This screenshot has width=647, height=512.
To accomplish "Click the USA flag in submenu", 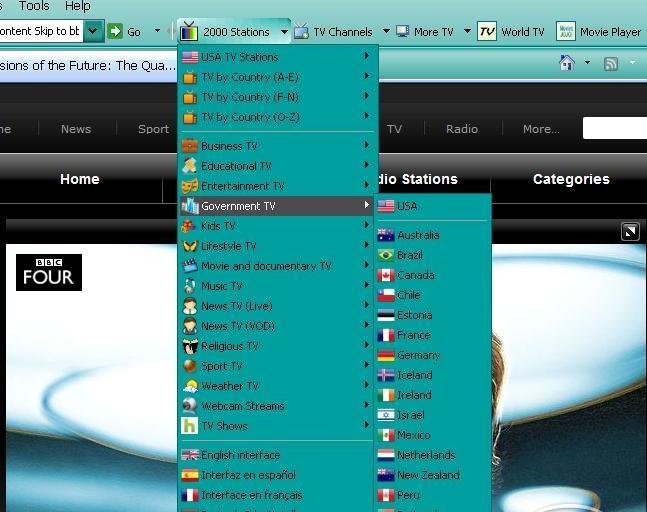I will pos(386,206).
